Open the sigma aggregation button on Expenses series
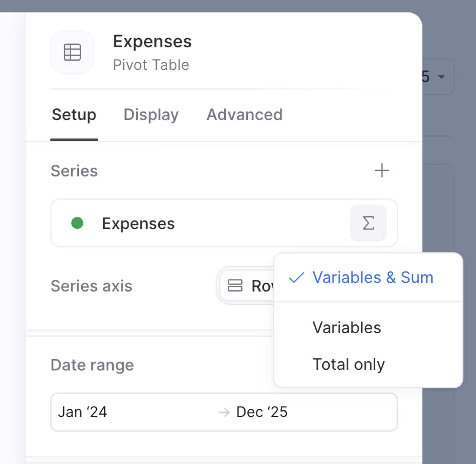This screenshot has height=464, width=476. pos(368,223)
